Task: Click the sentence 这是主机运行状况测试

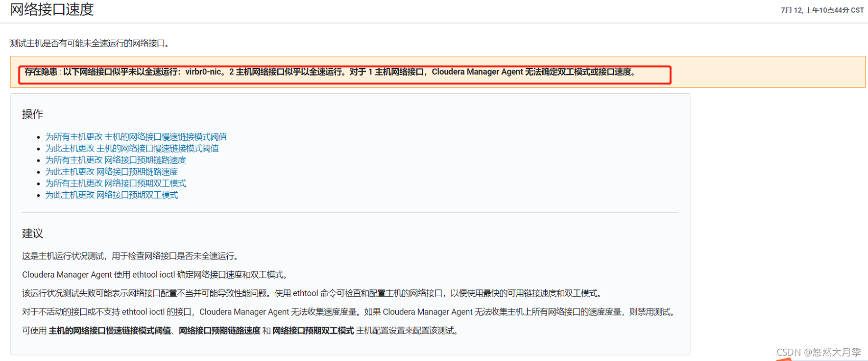Action: (x=131, y=256)
